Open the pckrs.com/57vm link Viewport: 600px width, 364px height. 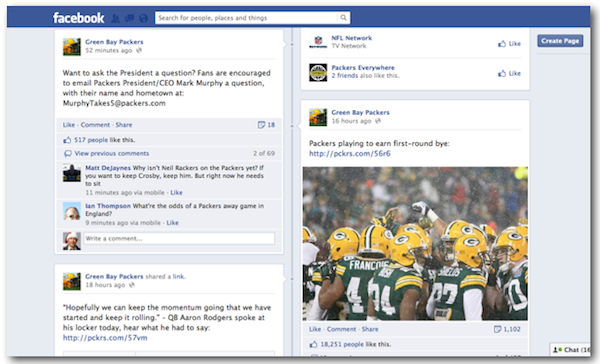(x=105, y=338)
